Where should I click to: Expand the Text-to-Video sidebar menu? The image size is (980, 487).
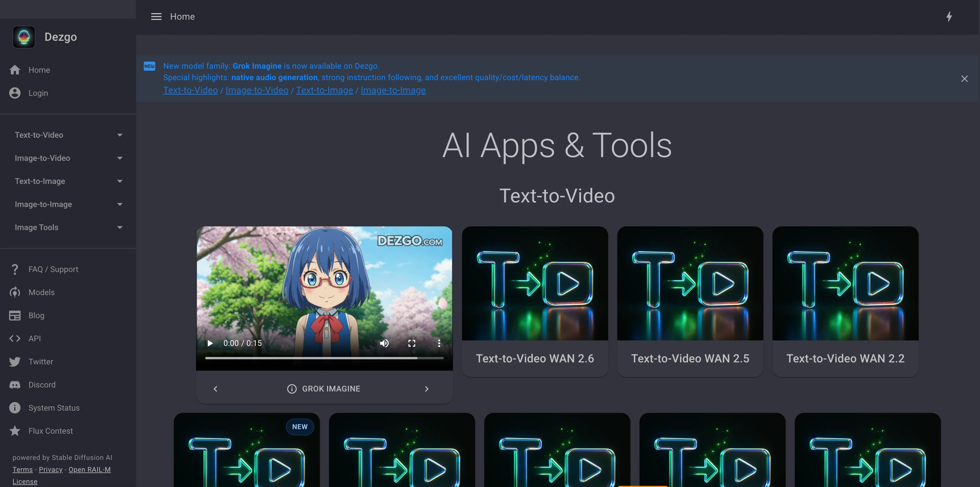coord(68,135)
